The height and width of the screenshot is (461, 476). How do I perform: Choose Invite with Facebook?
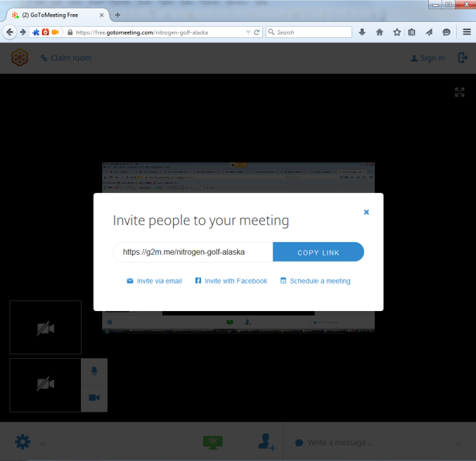click(231, 281)
